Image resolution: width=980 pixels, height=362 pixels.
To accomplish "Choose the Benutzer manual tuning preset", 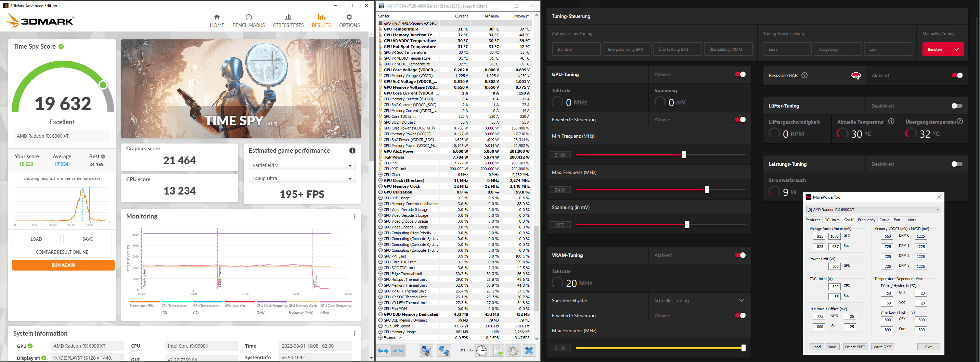I will (x=943, y=49).
